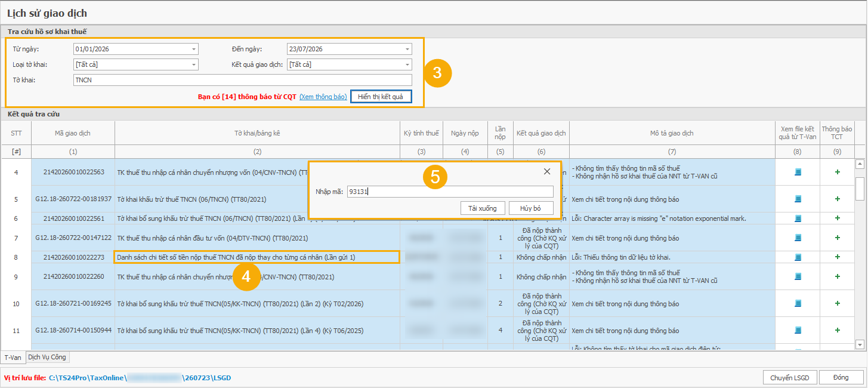Image resolution: width=868 pixels, height=388 pixels.
Task: Click Đã nộp thành công result in row 10
Action: pyautogui.click(x=541, y=304)
